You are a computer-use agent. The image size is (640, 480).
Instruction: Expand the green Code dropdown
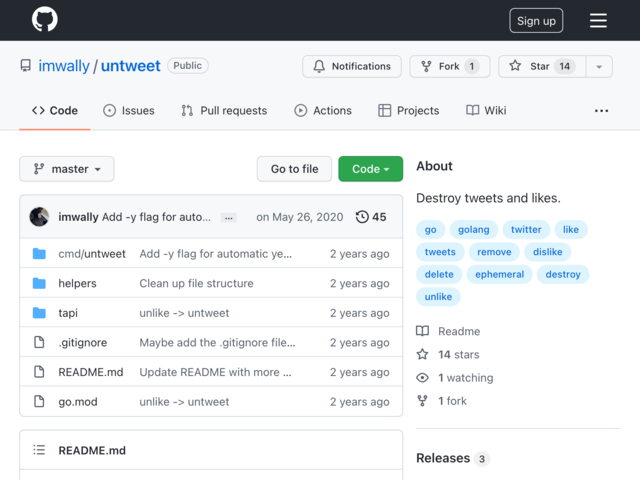click(370, 169)
